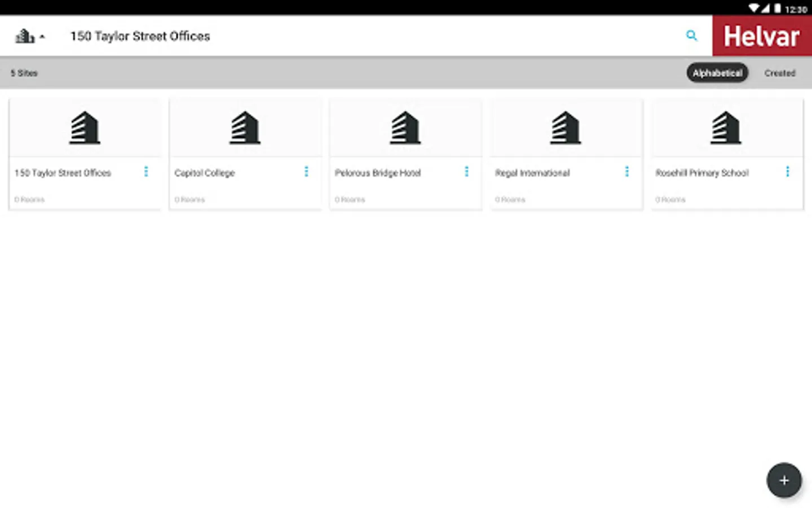Open options menu for Capitol College
Viewport: 812px width, 508px height.
click(x=306, y=172)
